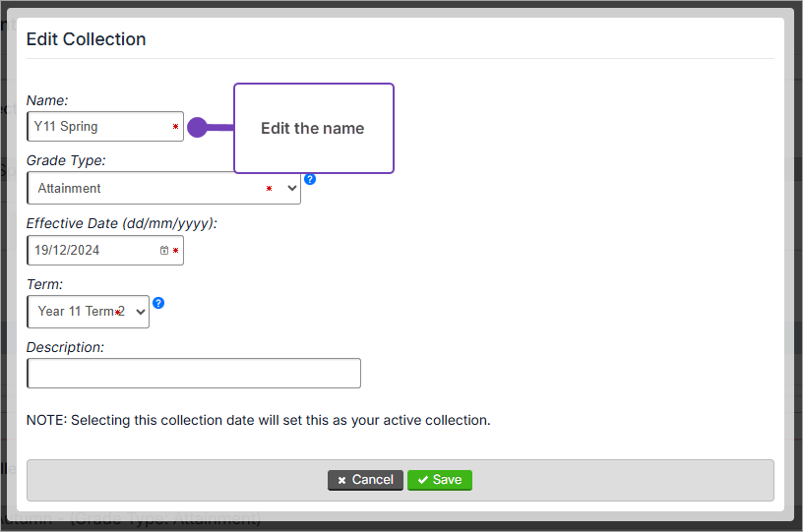
Task: Click the NOTE about active collection
Action: [x=258, y=420]
